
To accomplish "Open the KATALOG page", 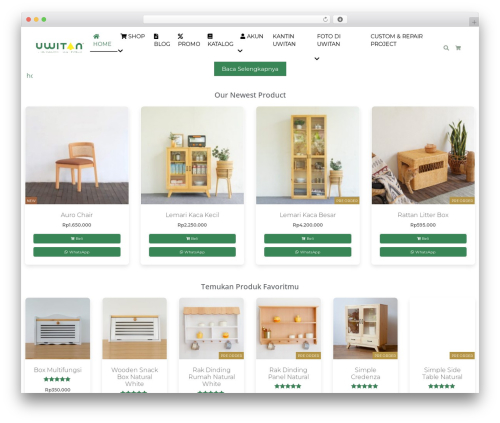I will (x=220, y=40).
